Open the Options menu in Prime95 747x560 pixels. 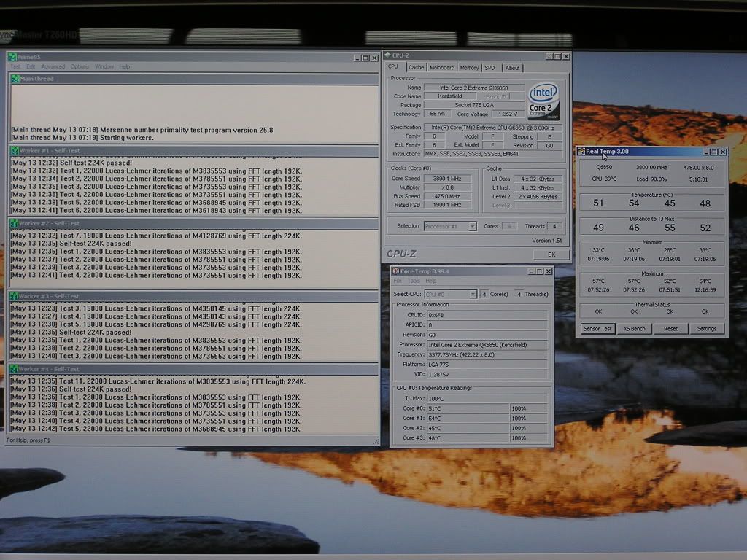point(80,66)
